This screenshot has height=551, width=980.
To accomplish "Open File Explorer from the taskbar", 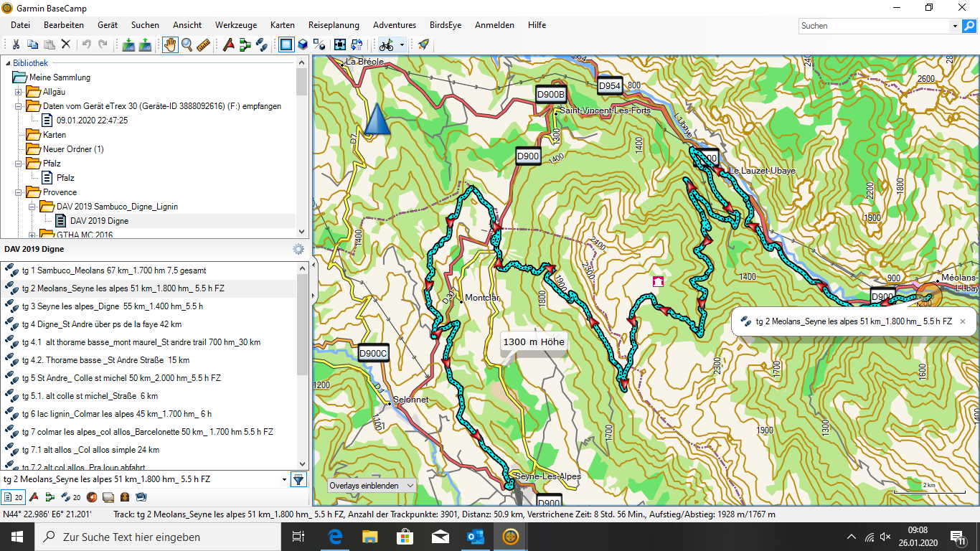I will (x=370, y=536).
